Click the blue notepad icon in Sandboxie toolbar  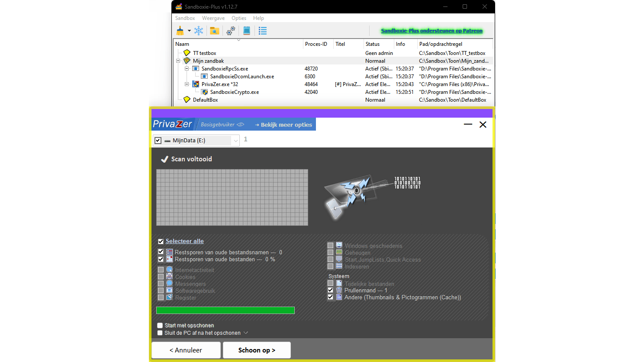247,31
